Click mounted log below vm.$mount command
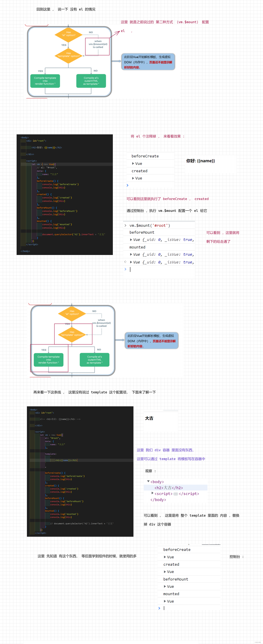Image resolution: width=263 pixels, height=644 pixels. point(137,247)
